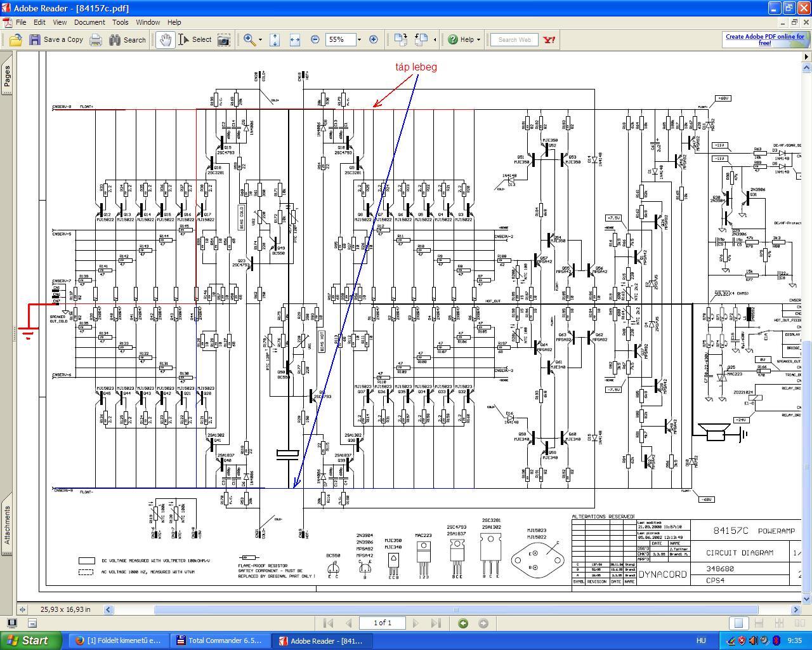Click the zoom out minus button
812x650 pixels.
(x=315, y=39)
